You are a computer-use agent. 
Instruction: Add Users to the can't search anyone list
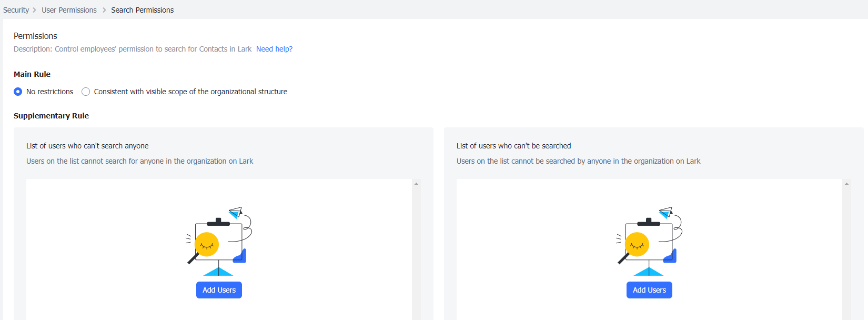tap(219, 290)
